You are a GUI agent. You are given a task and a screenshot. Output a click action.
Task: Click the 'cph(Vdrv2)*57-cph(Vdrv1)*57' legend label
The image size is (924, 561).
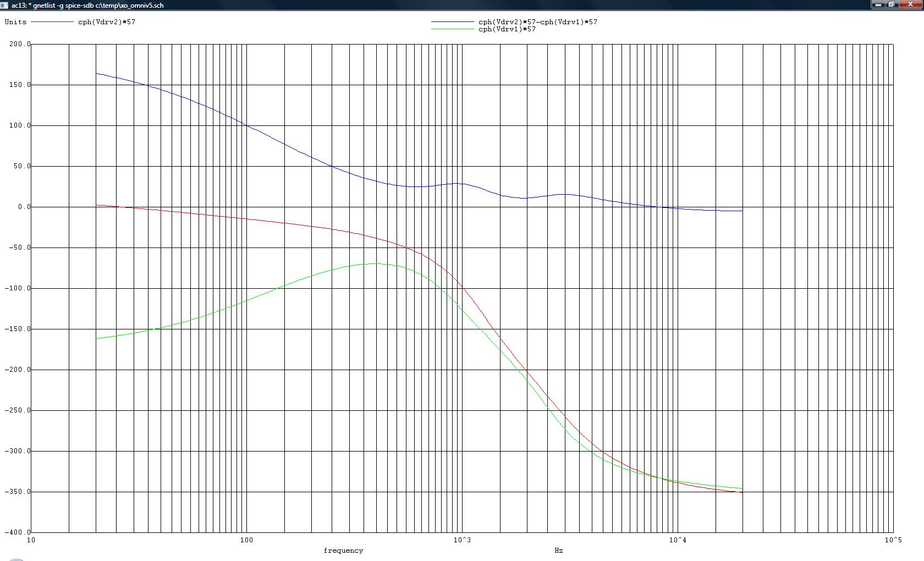[538, 22]
